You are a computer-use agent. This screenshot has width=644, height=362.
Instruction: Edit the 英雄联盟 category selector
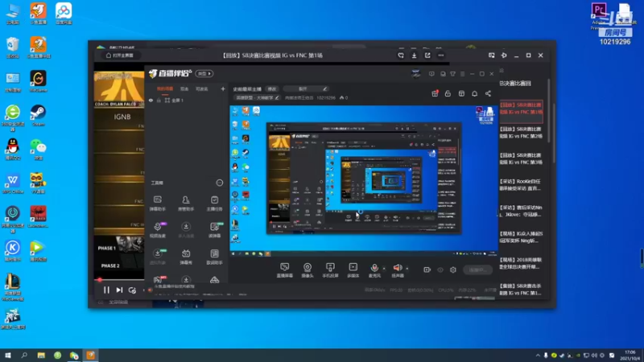coord(257,97)
